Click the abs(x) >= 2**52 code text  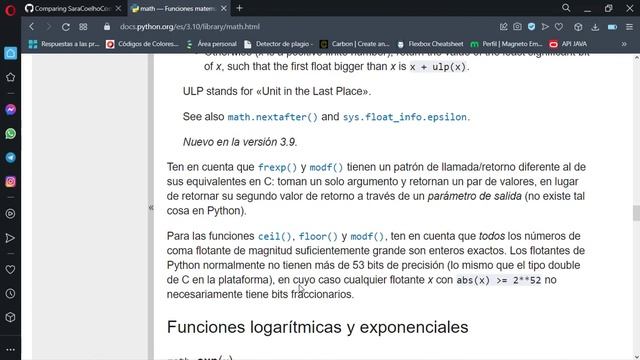click(499, 280)
